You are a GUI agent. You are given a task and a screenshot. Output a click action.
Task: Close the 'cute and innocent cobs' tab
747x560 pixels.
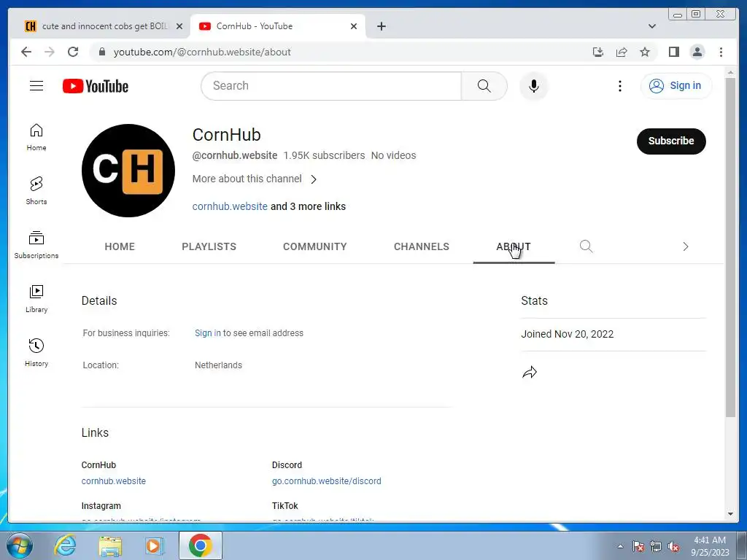coord(179,26)
